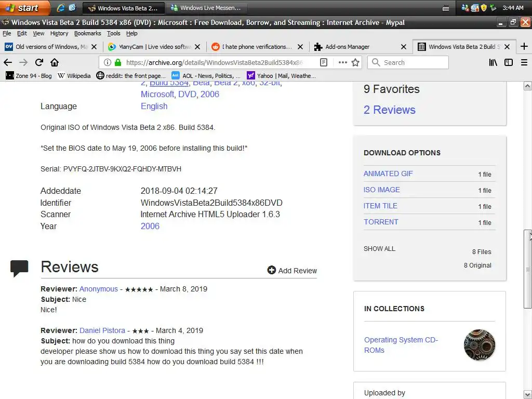Close the I hate phone verifications tab
532x399 pixels.
click(300, 47)
